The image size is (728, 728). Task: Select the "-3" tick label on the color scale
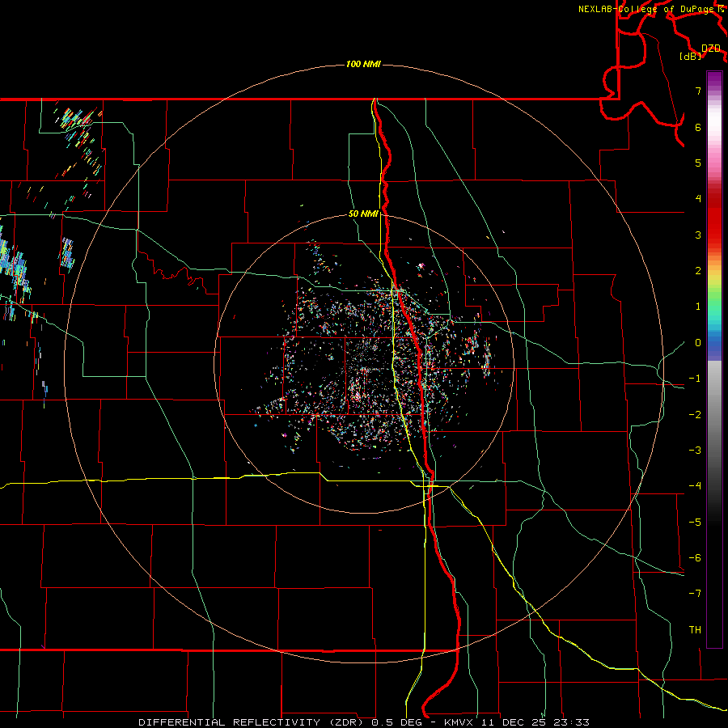695,451
